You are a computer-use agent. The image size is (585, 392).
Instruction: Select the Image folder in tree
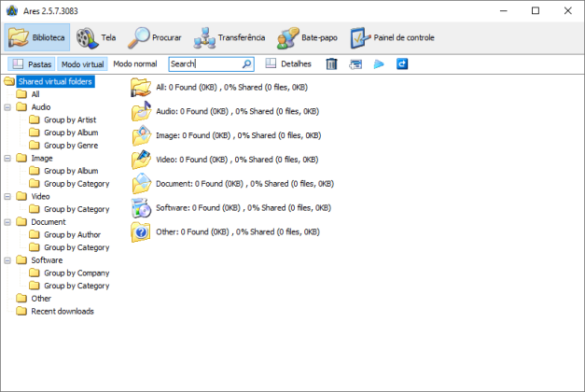pos(42,159)
